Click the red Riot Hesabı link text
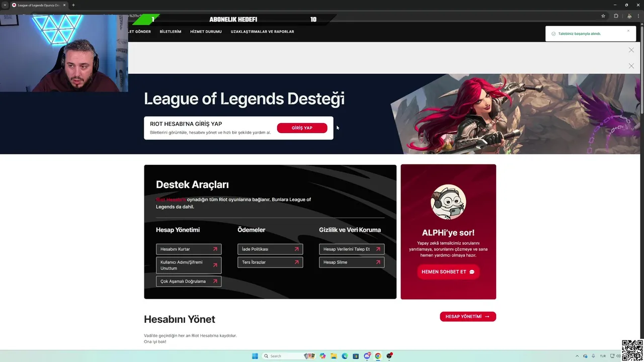Image resolution: width=644 pixels, height=362 pixels. (x=171, y=200)
